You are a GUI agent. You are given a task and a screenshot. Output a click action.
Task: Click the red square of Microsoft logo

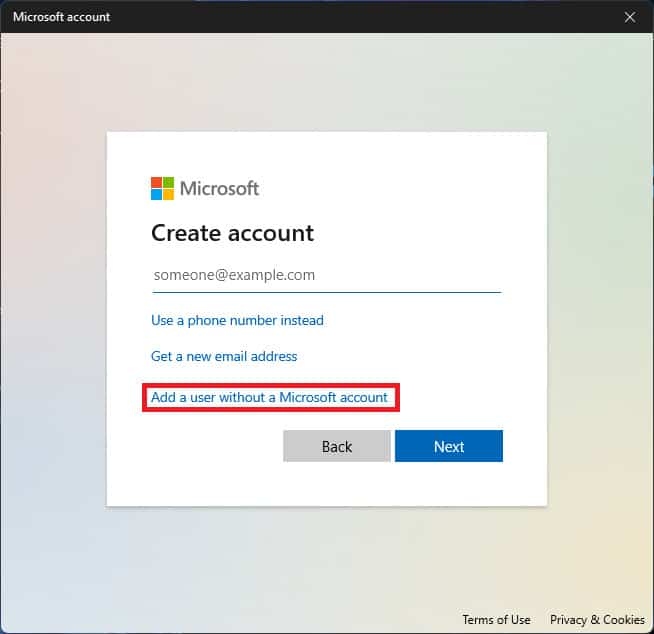(156, 183)
